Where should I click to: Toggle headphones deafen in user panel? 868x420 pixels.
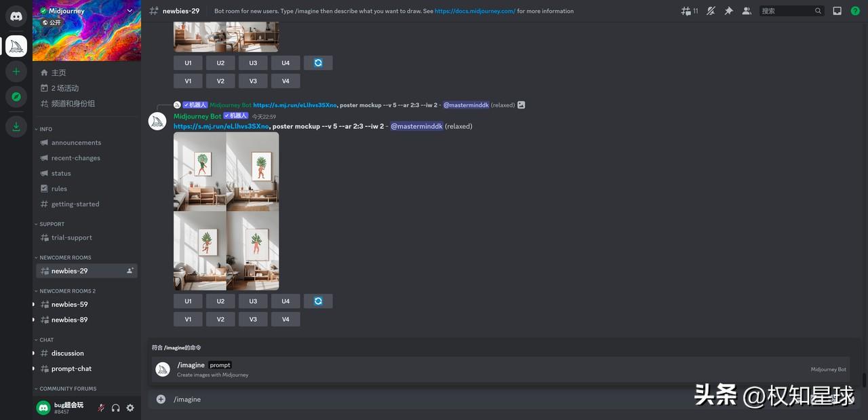tap(115, 408)
